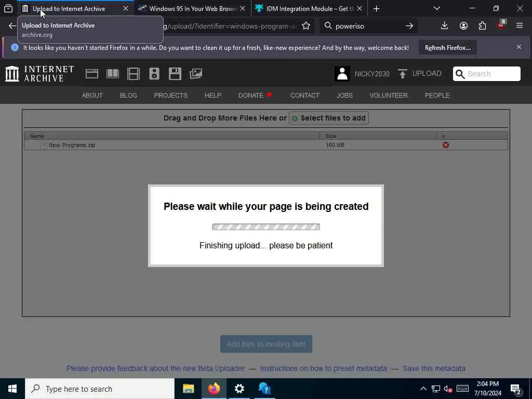Click the Save this metadata link

[434, 368]
